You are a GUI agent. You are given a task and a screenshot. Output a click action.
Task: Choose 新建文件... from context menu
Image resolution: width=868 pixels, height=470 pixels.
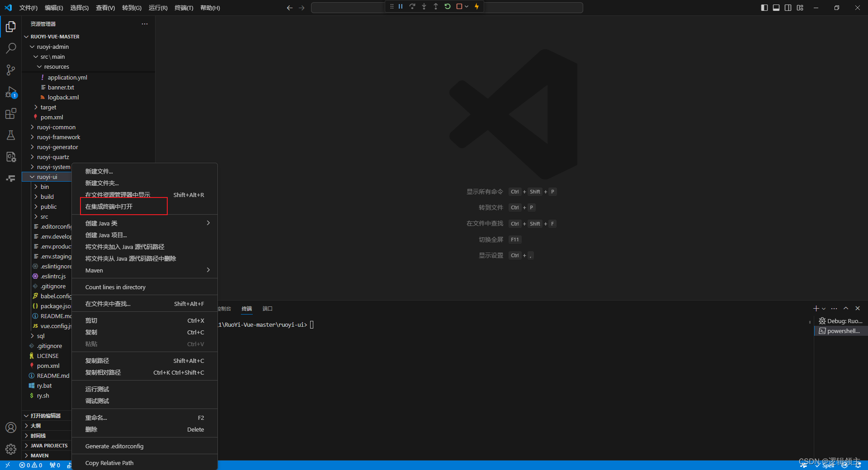pos(145,171)
